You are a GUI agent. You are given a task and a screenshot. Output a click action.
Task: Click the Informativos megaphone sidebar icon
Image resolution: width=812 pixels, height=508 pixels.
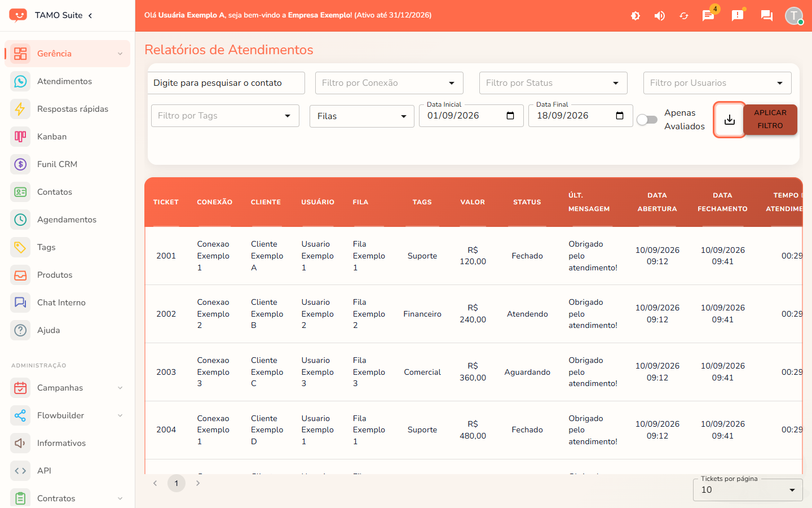tap(20, 443)
